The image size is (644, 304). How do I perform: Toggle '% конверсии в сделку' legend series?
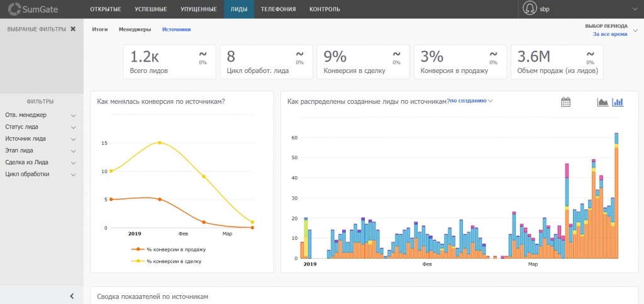[x=166, y=261]
